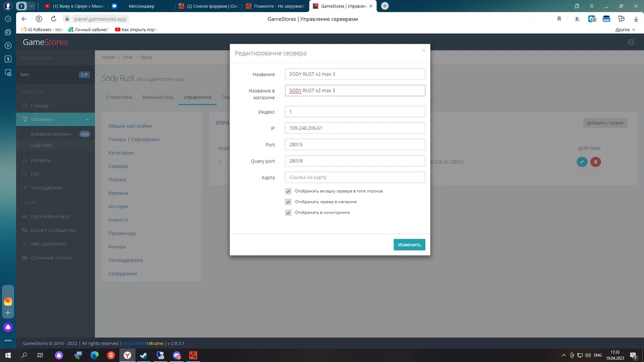Click the Query port input field
The height and width of the screenshot is (362, 644).
pyautogui.click(x=355, y=161)
